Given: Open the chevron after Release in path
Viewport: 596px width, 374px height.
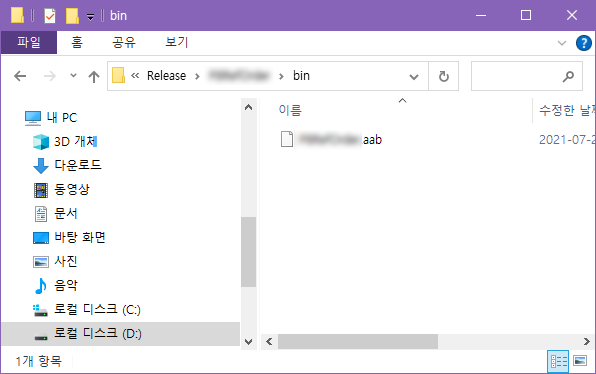Looking at the screenshot, I should (x=197, y=76).
